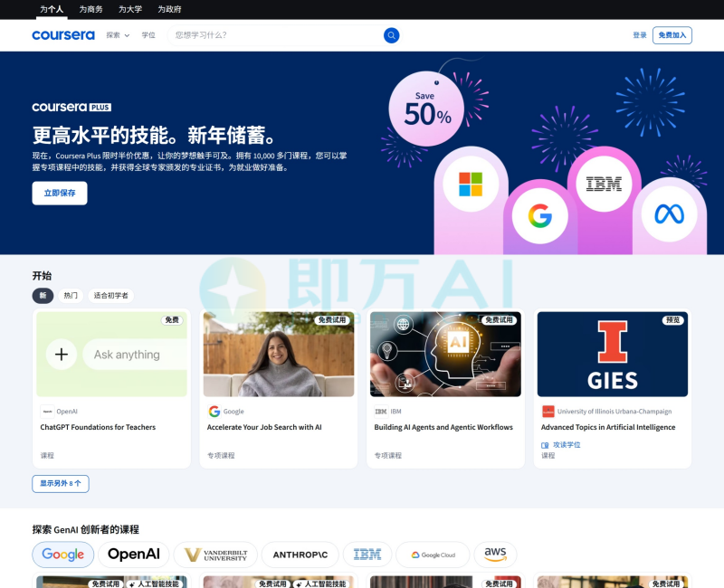The image size is (724, 588).
Task: Select the AWS logo at the bottom
Action: [x=494, y=555]
